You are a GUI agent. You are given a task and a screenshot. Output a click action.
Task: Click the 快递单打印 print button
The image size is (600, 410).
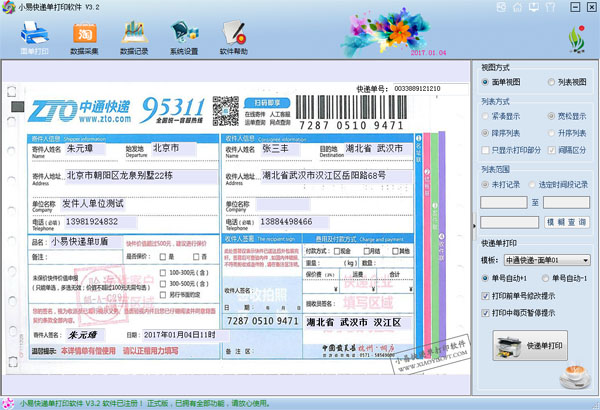pos(530,346)
